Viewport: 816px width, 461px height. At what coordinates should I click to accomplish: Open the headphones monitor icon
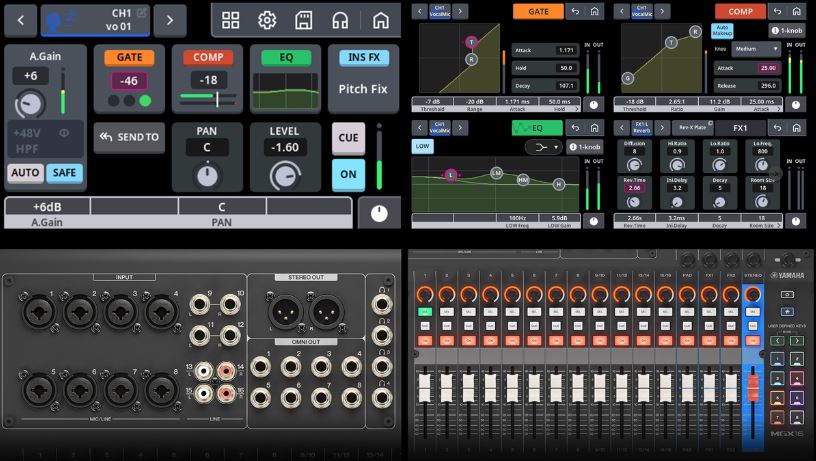(x=341, y=20)
